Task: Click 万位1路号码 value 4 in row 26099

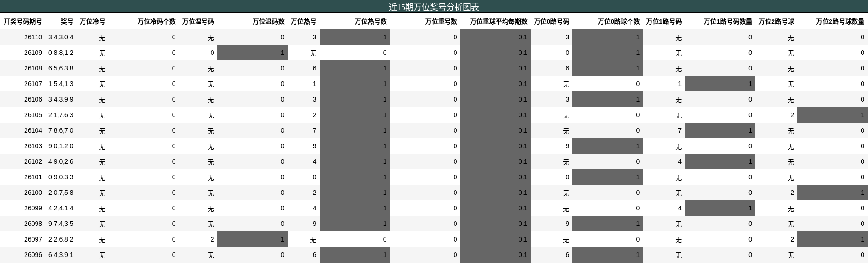Action: pyautogui.click(x=680, y=208)
